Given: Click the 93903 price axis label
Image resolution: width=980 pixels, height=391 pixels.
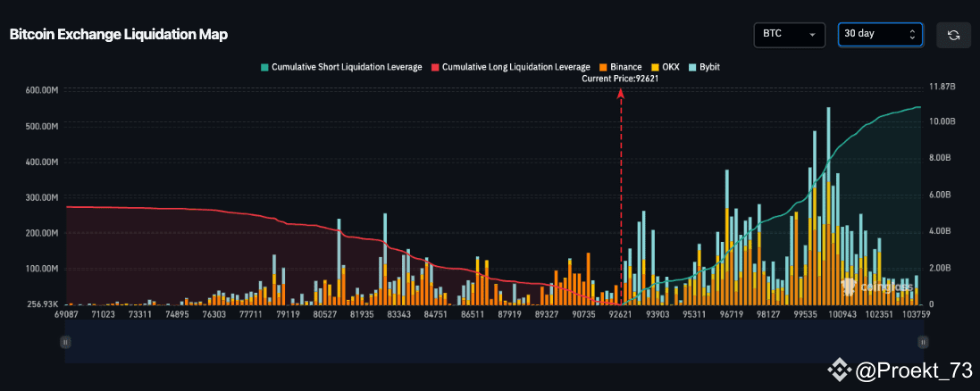Looking at the screenshot, I should [658, 315].
